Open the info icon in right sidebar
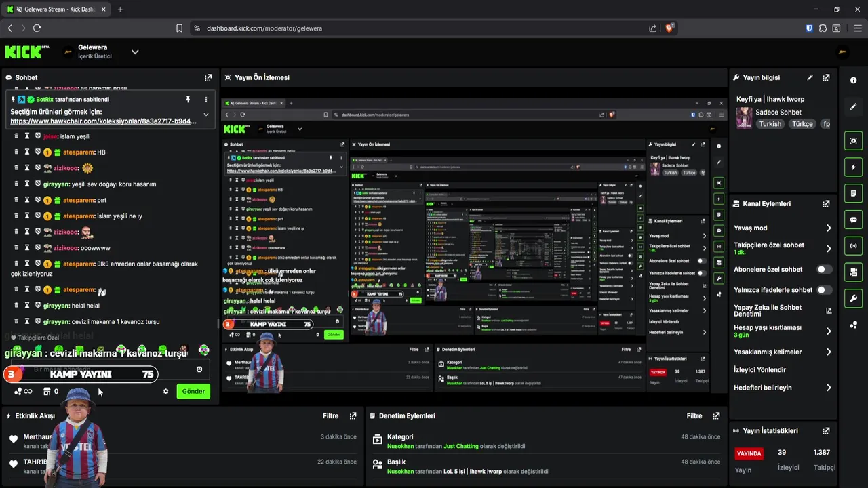The image size is (868, 488). [x=853, y=80]
